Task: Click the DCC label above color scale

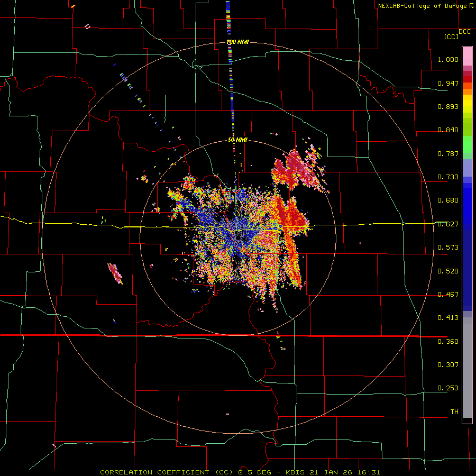Action: point(465,32)
